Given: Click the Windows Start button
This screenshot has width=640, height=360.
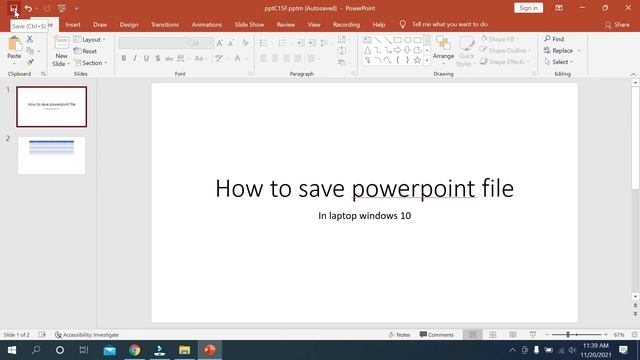Looking at the screenshot, I should 12,350.
